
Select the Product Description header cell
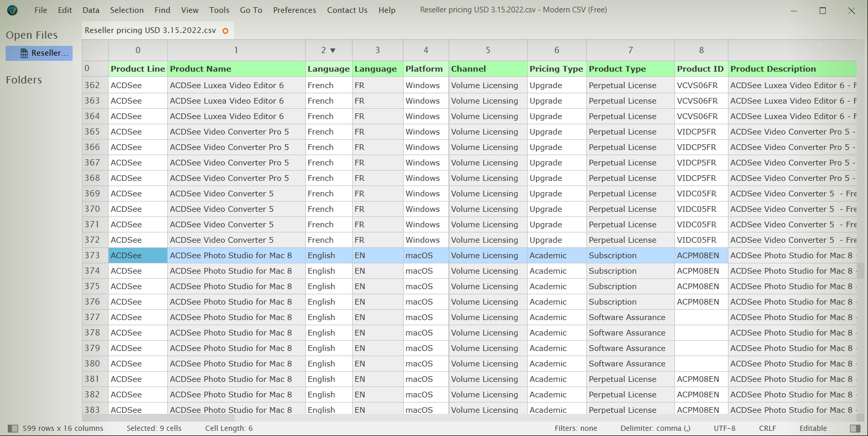click(x=773, y=69)
